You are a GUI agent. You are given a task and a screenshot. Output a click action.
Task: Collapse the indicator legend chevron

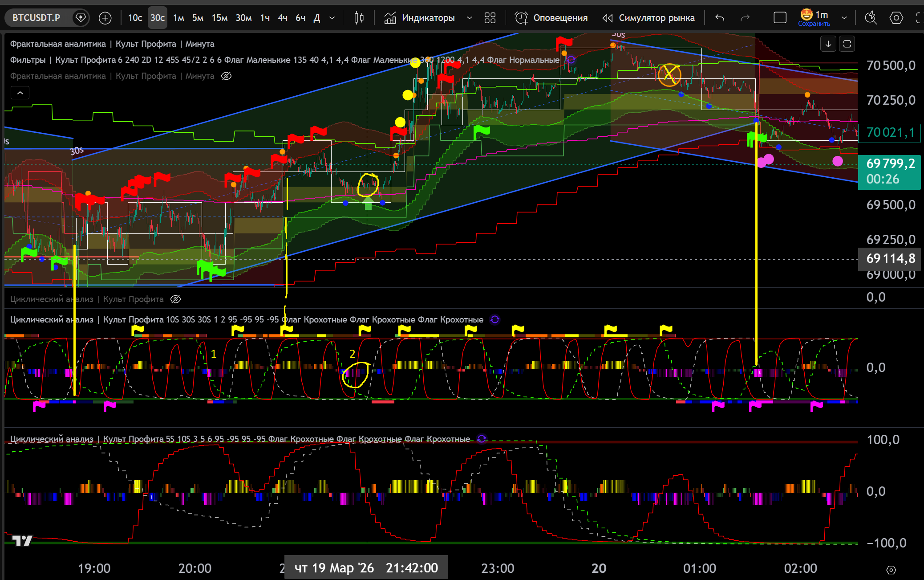(20, 93)
